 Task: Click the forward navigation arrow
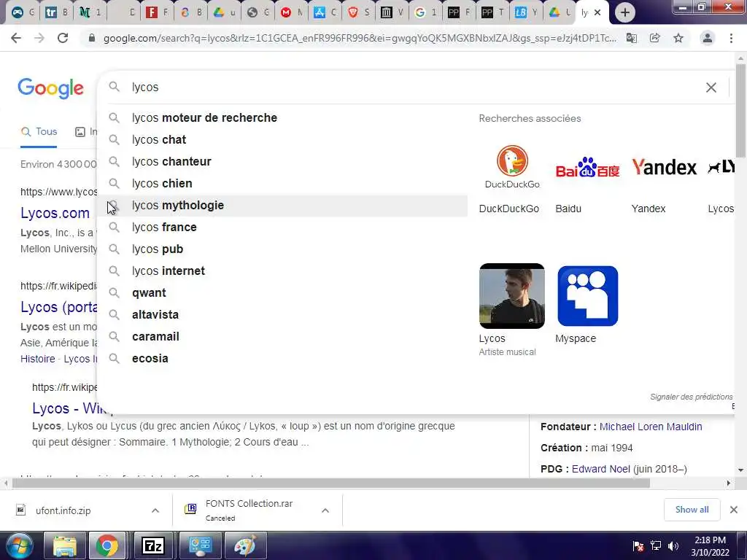[x=39, y=38]
